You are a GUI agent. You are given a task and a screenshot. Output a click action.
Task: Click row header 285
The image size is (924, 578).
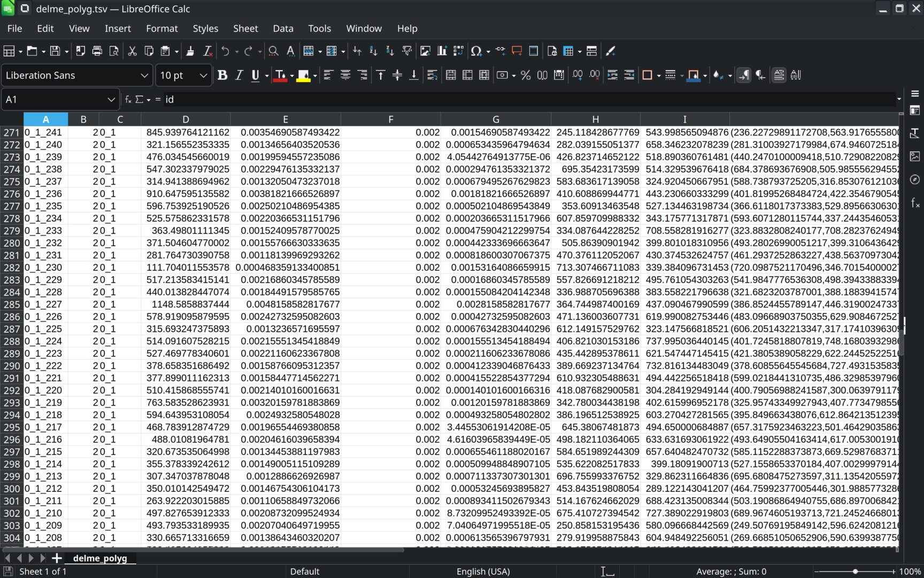coord(12,305)
